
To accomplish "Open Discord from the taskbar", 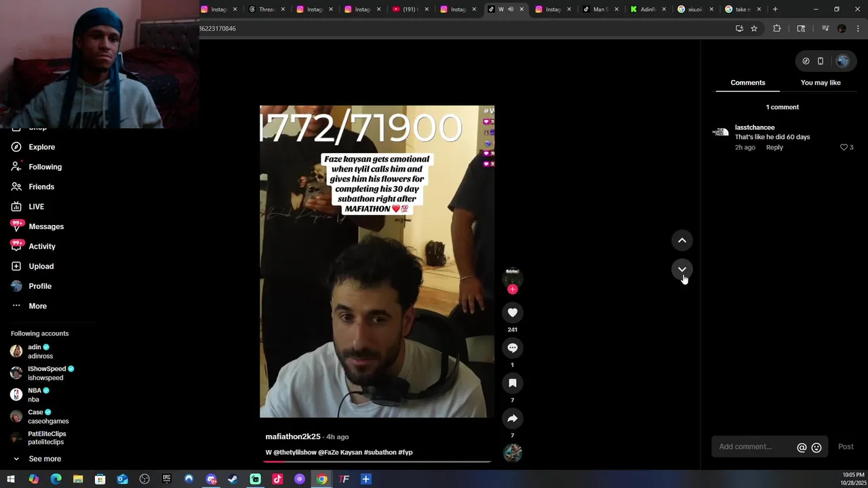I will click(211, 479).
